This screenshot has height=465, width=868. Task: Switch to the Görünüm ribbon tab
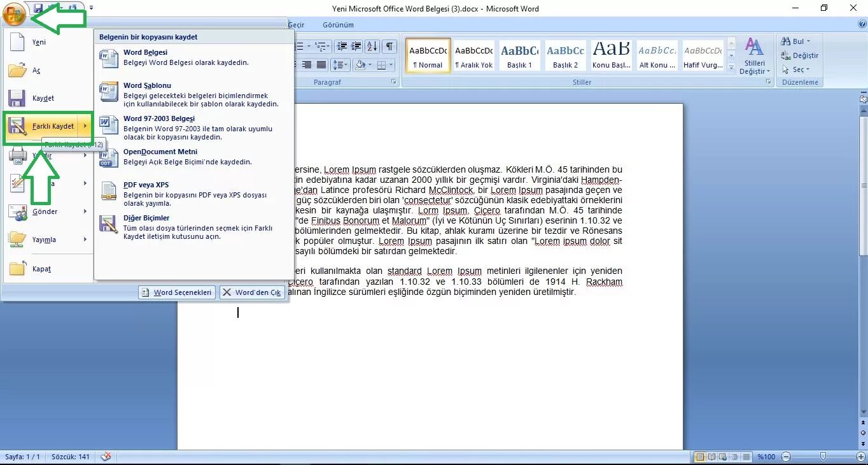coord(338,25)
